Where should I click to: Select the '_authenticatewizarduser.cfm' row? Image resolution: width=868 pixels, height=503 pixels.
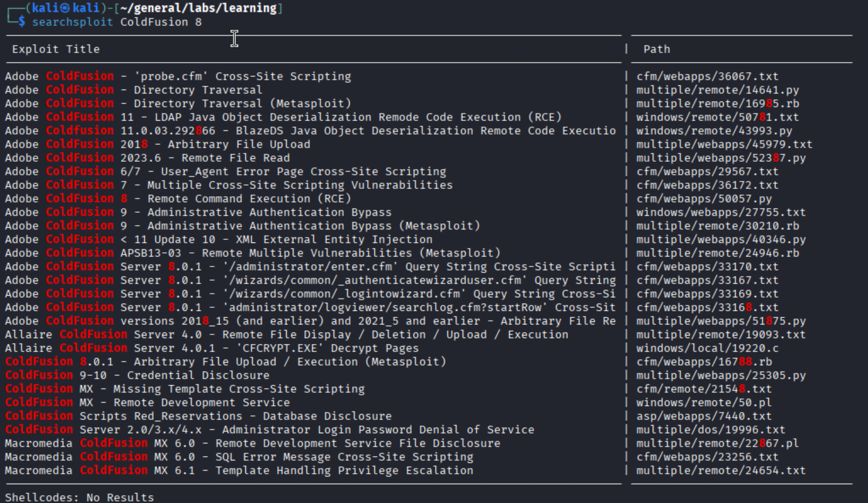tap(310, 280)
